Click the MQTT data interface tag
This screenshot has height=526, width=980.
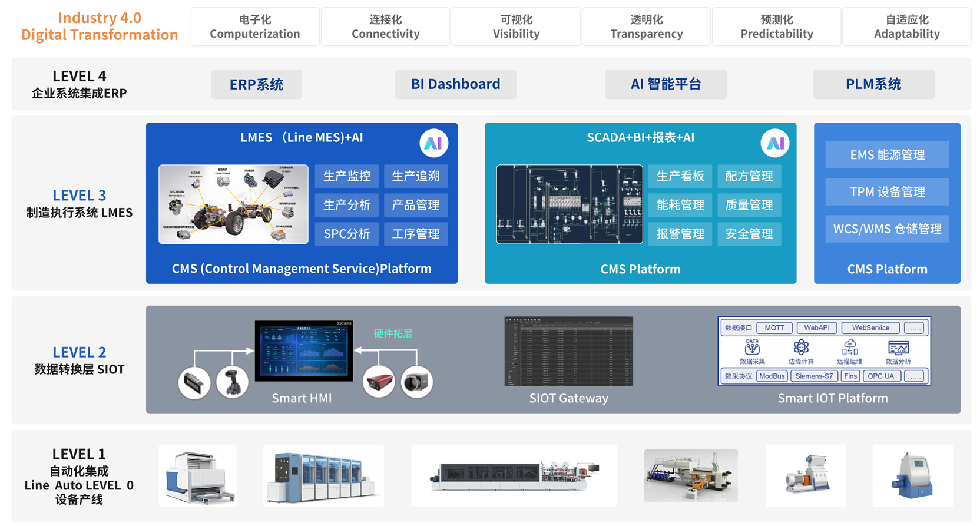click(774, 328)
